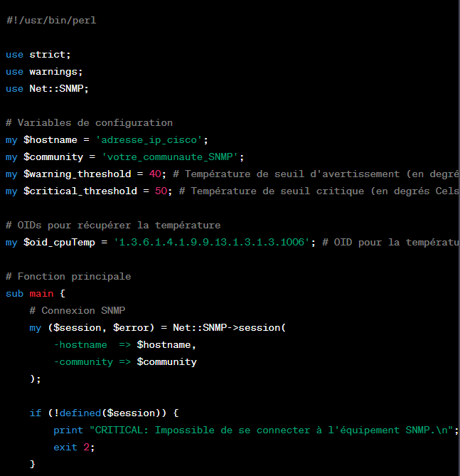This screenshot has height=476, width=460.
Task: Click the shebang line '#!/usr/bin/perl'
Action: coord(51,21)
